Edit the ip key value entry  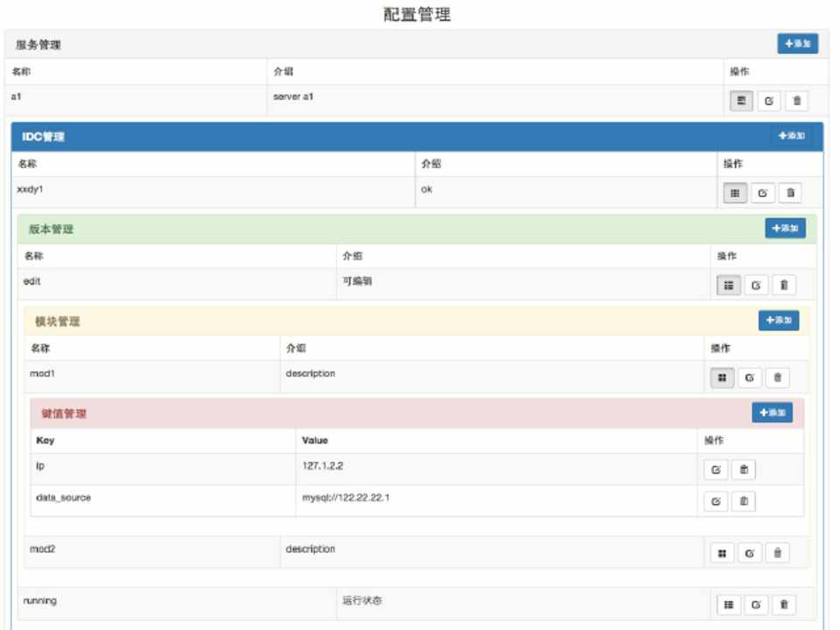pyautogui.click(x=716, y=470)
